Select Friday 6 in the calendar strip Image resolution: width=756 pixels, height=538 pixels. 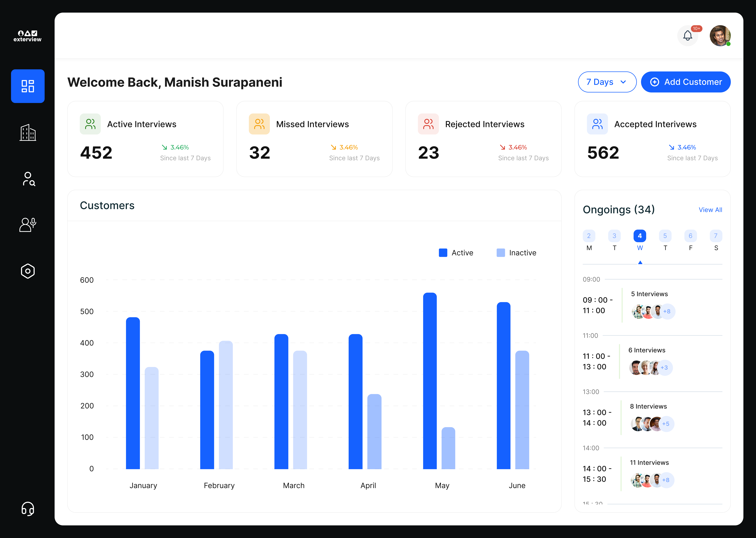pos(691,240)
